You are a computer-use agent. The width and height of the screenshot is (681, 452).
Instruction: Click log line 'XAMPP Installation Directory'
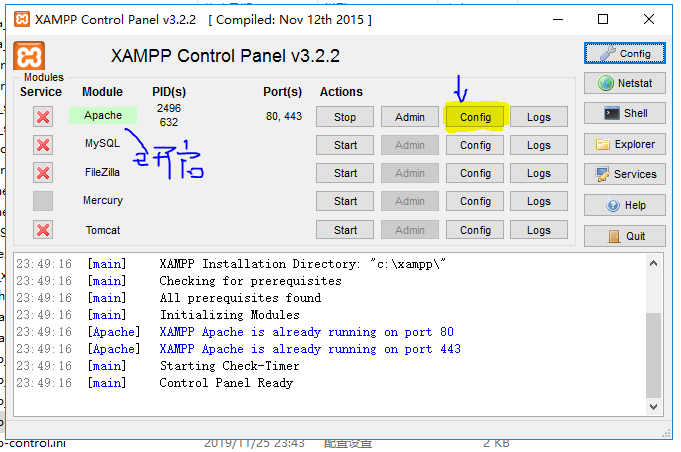click(302, 264)
